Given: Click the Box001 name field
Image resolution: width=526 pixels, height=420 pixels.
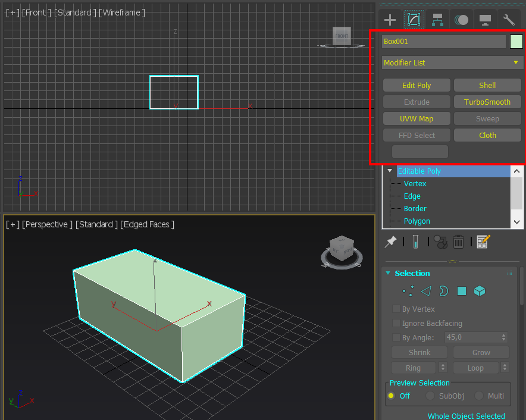Looking at the screenshot, I should click(443, 42).
